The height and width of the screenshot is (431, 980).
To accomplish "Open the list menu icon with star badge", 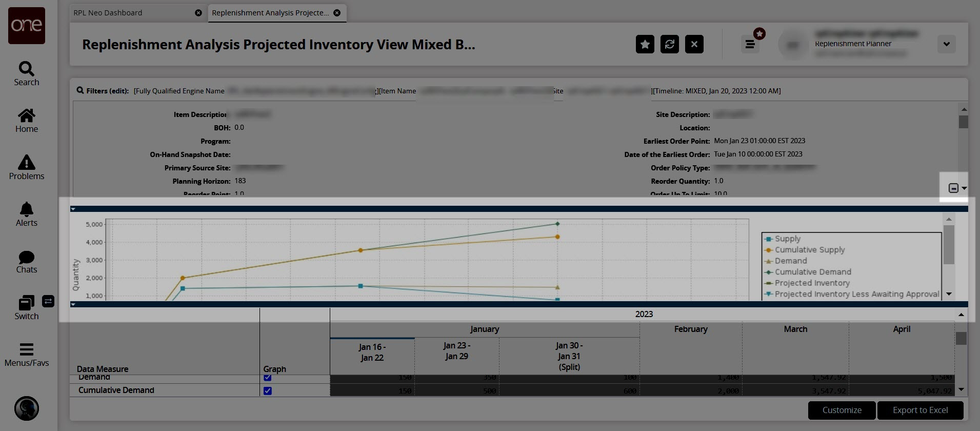I will point(750,44).
